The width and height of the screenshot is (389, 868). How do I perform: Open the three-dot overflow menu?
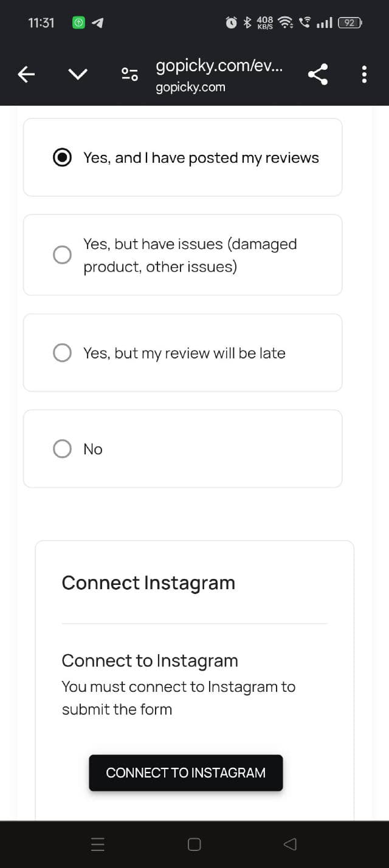pyautogui.click(x=364, y=75)
